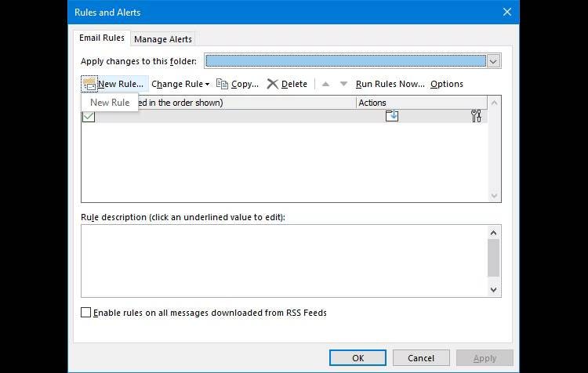
Task: Click the Copy rule pages icon
Action: point(222,84)
